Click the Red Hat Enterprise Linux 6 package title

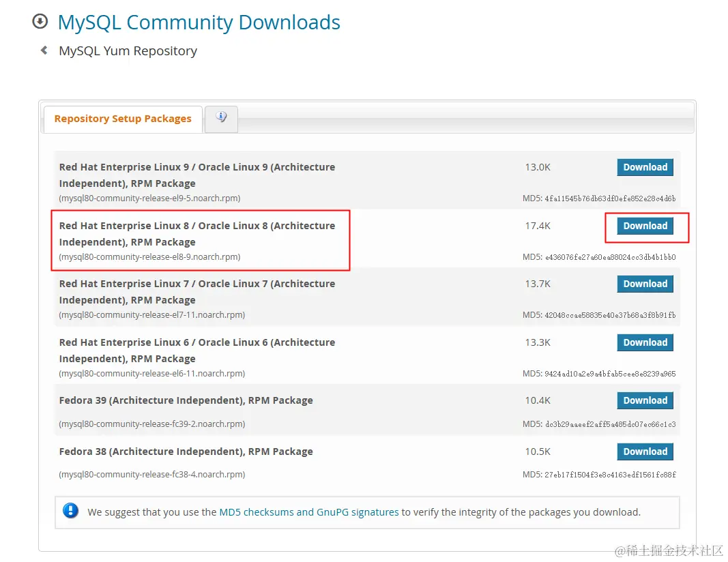pyautogui.click(x=197, y=351)
